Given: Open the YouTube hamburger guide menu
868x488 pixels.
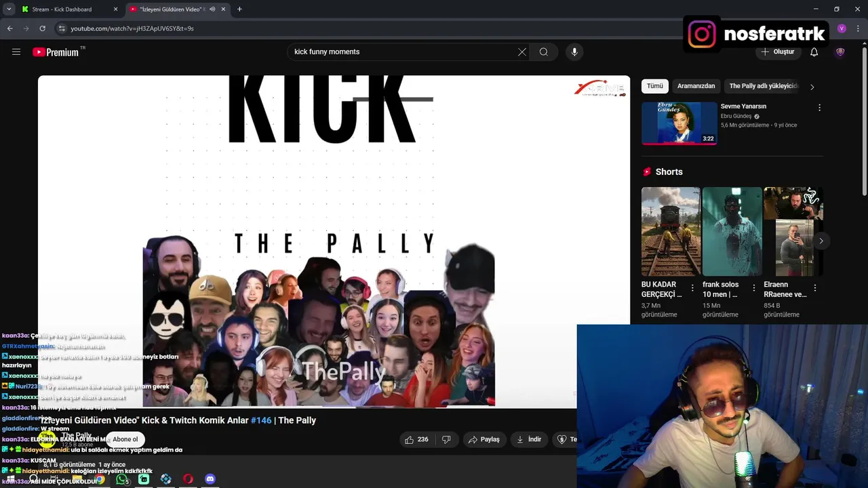Looking at the screenshot, I should pyautogui.click(x=16, y=52).
